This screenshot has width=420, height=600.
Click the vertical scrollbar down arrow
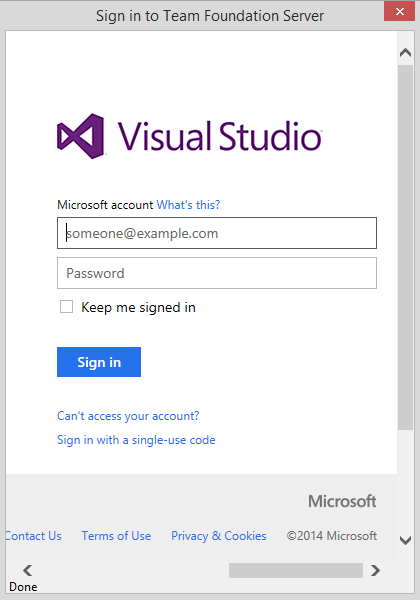coord(405,540)
